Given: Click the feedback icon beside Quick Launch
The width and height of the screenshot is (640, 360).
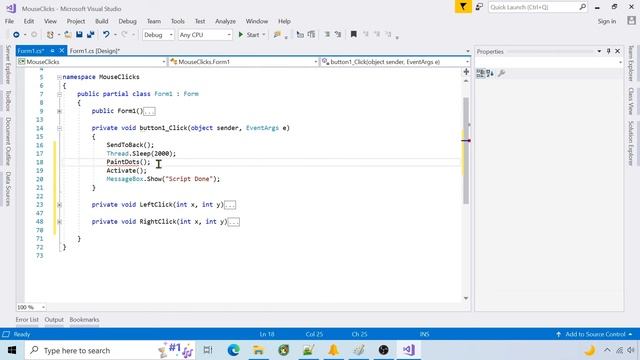Looking at the screenshot, I should click(479, 7).
